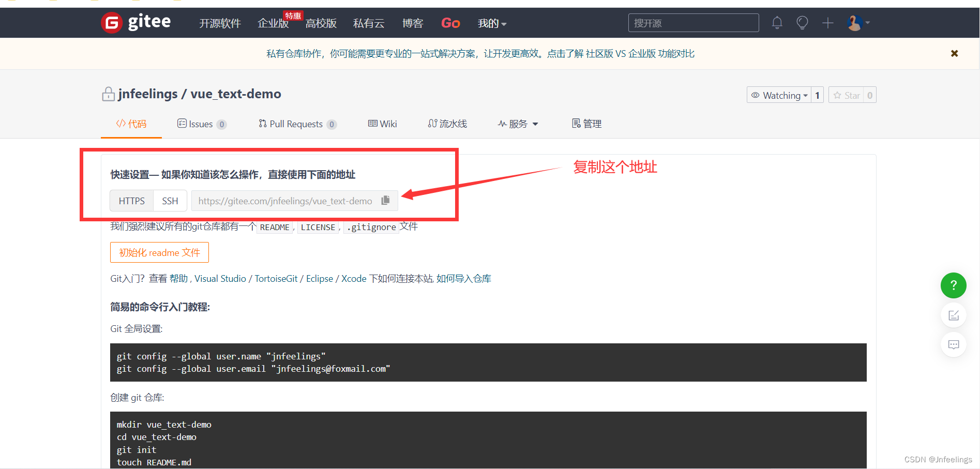This screenshot has height=469, width=980.
Task: Click the private repository lock icon
Action: [x=108, y=94]
